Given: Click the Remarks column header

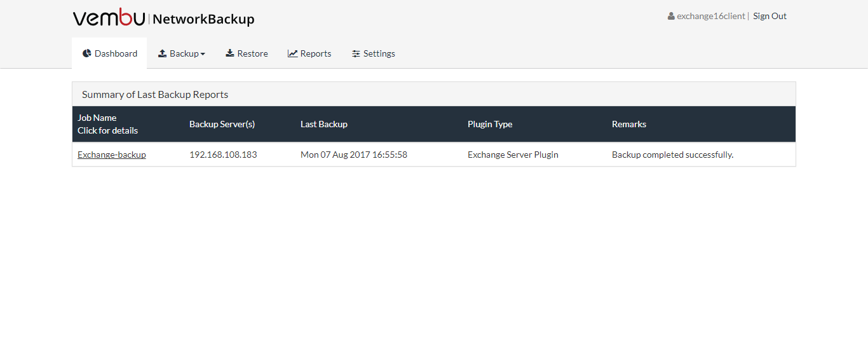Looking at the screenshot, I should [629, 124].
